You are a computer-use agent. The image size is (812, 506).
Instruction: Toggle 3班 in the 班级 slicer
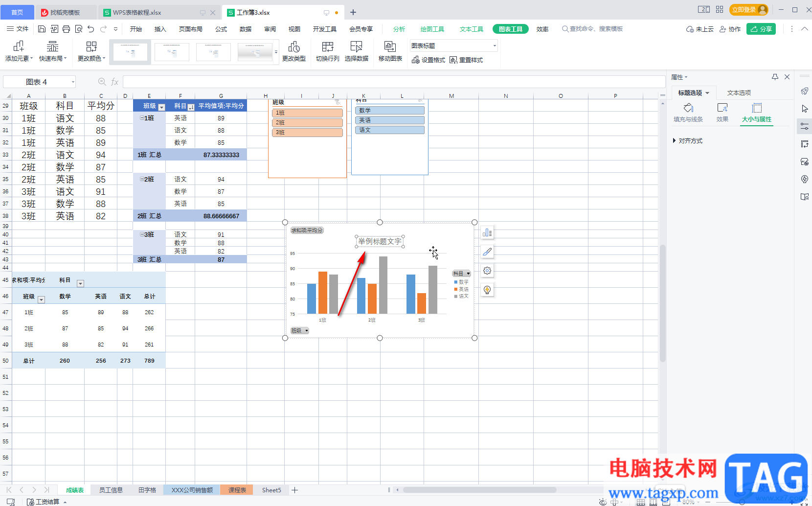(307, 133)
